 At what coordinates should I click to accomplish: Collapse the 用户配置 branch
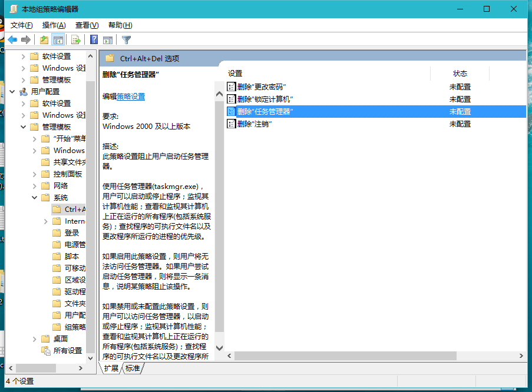[x=12, y=91]
